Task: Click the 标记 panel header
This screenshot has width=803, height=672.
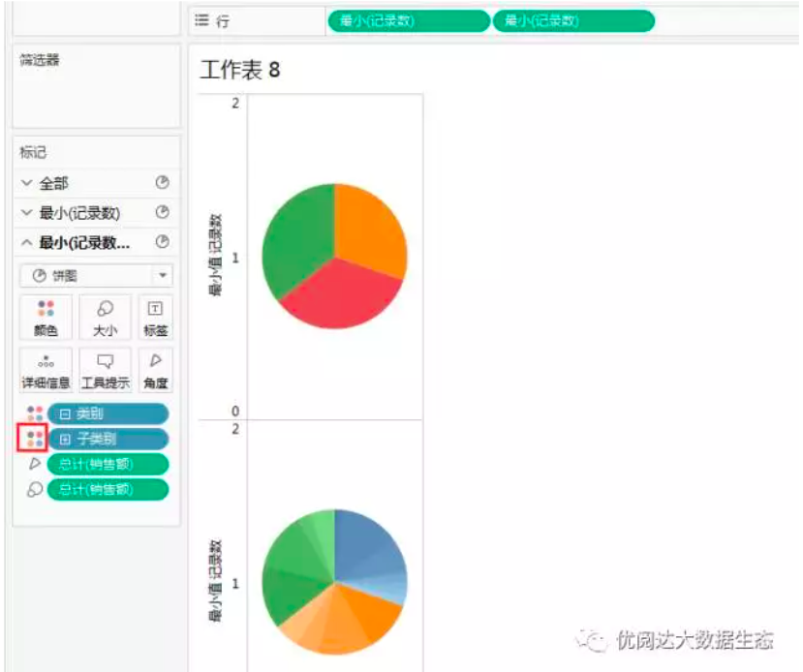Action: [x=33, y=152]
